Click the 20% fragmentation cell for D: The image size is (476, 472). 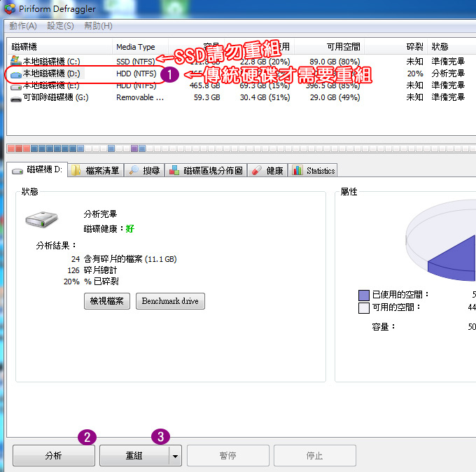point(415,74)
